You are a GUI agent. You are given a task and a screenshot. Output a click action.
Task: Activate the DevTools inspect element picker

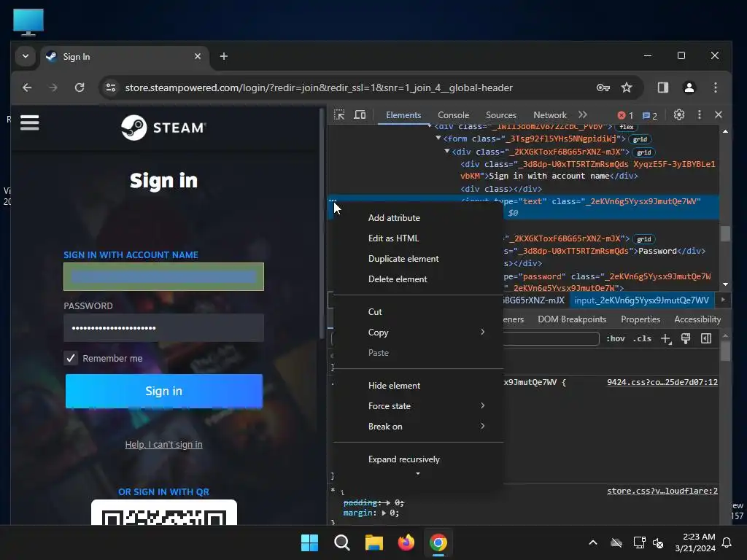coord(339,114)
